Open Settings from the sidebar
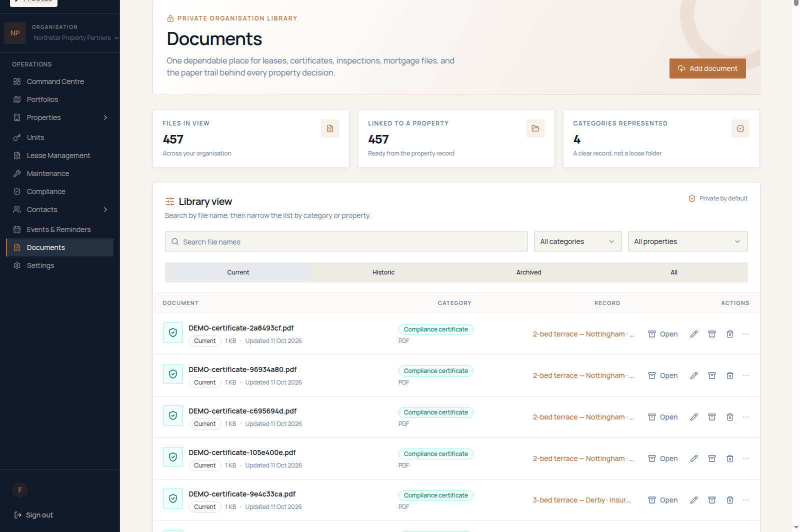Viewport: 800px width, 532px height. [x=60, y=265]
